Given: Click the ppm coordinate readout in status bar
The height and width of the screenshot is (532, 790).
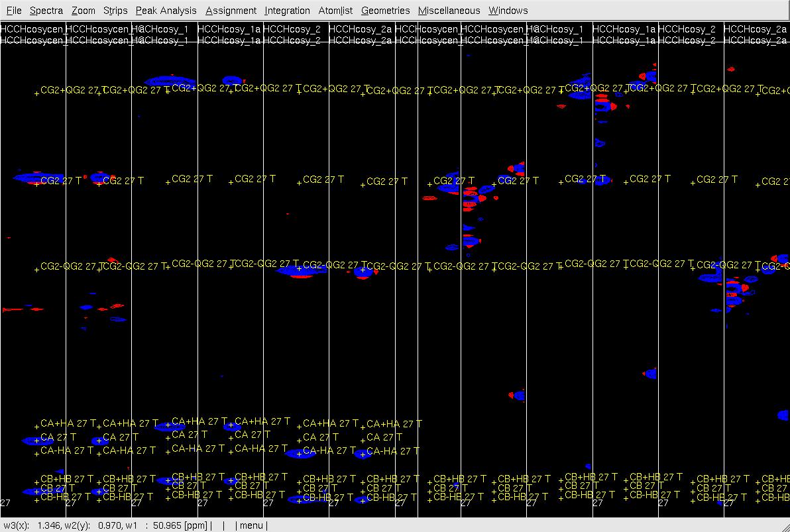Looking at the screenshot, I should 105,526.
